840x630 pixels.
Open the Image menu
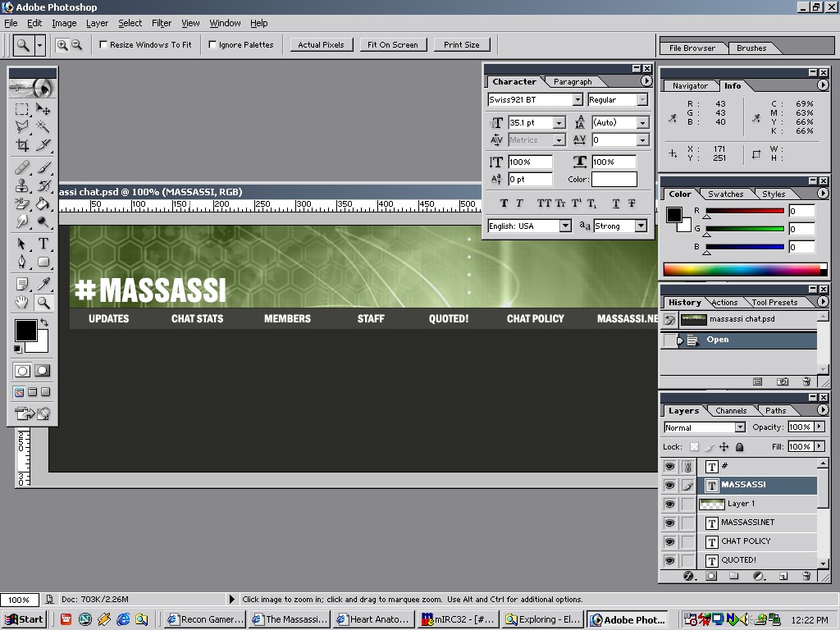[64, 23]
